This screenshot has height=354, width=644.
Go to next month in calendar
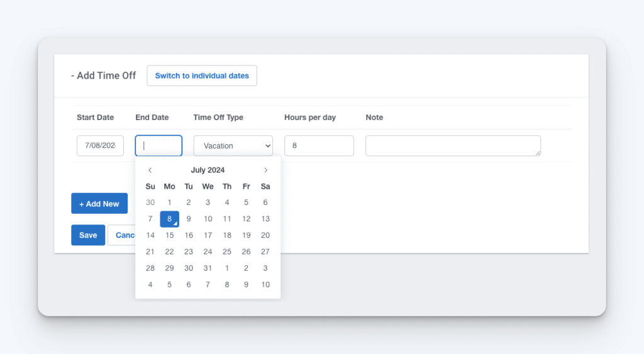click(266, 170)
